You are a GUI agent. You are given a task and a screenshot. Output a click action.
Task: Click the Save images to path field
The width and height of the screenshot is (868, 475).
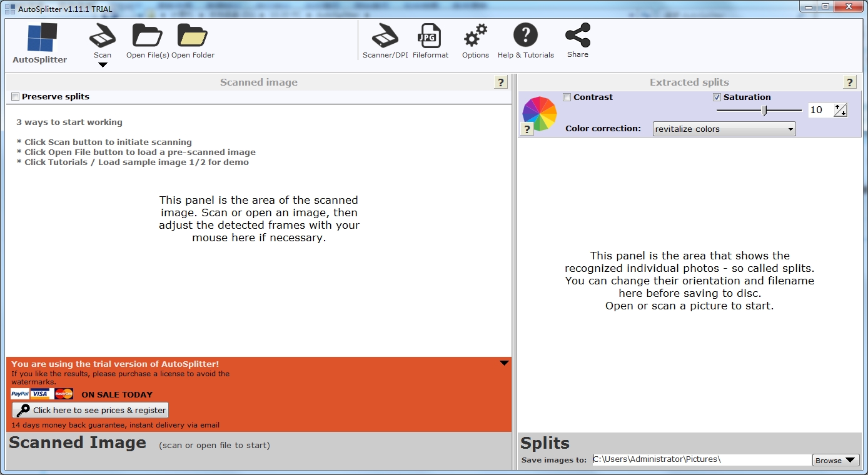702,459
